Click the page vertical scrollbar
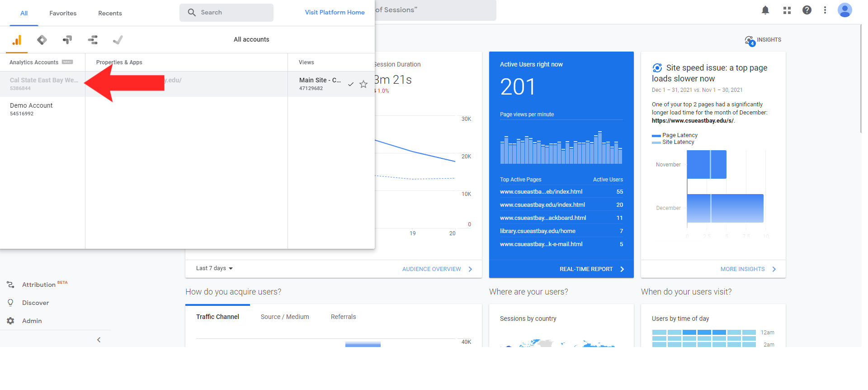Image resolution: width=868 pixels, height=390 pixels. coord(860,79)
